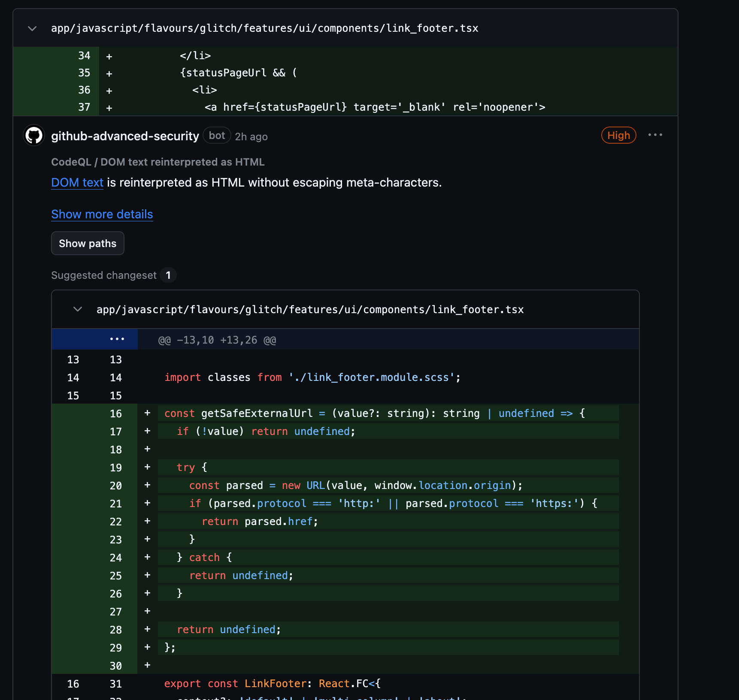The height and width of the screenshot is (700, 739).
Task: Click new line number 16 in changeset
Action: click(x=116, y=413)
